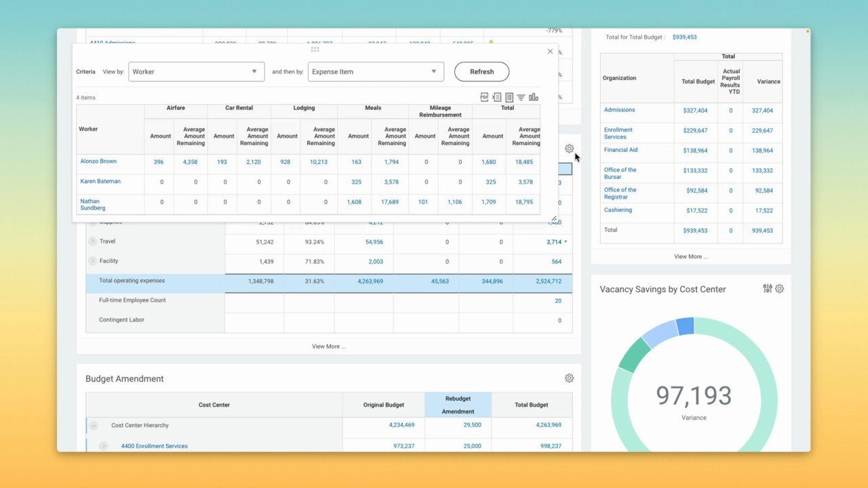The height and width of the screenshot is (488, 868).
Task: Click the filter icon in popup
Action: 521,98
